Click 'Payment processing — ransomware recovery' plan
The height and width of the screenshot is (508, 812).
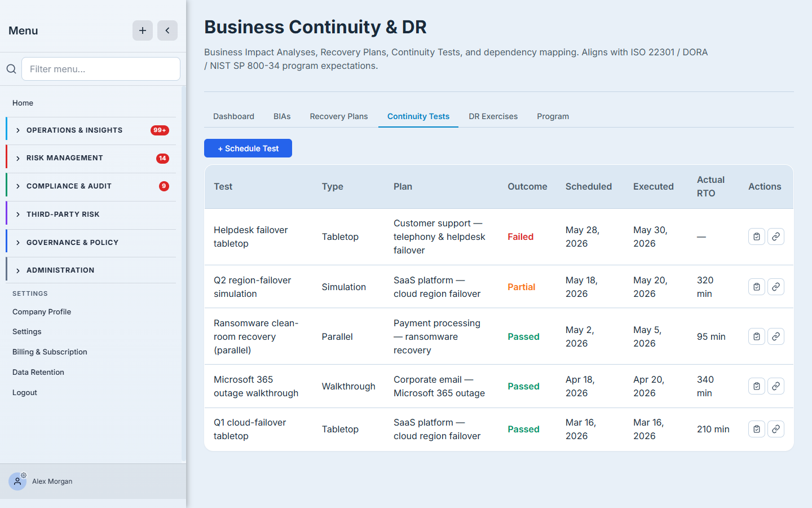(x=437, y=336)
